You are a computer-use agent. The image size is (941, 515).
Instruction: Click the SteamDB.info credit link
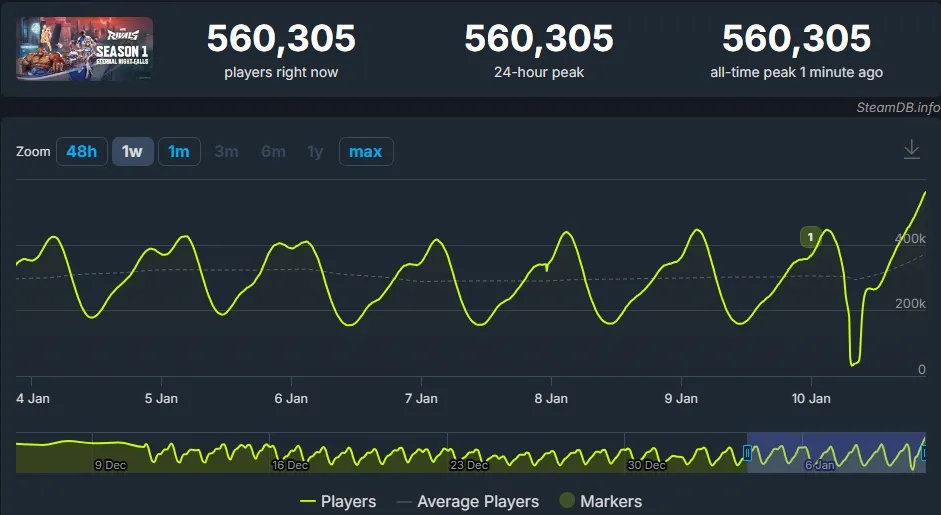(x=897, y=108)
